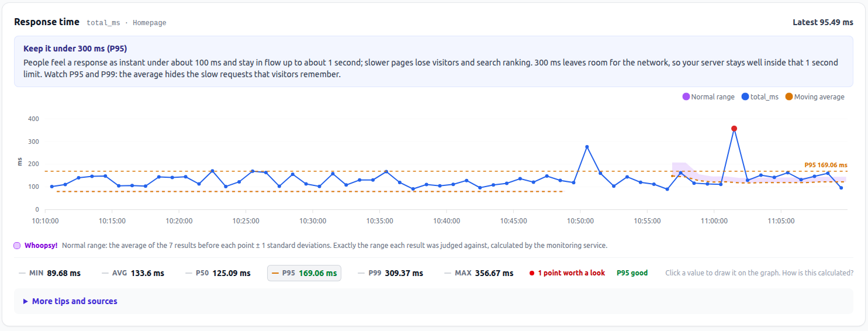The width and height of the screenshot is (868, 331).
Task: Toggle the total_ms blue legend dot
Action: click(745, 97)
